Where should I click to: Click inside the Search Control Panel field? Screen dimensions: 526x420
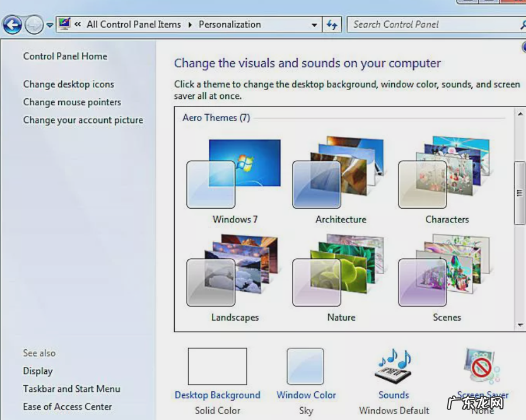[x=424, y=24]
